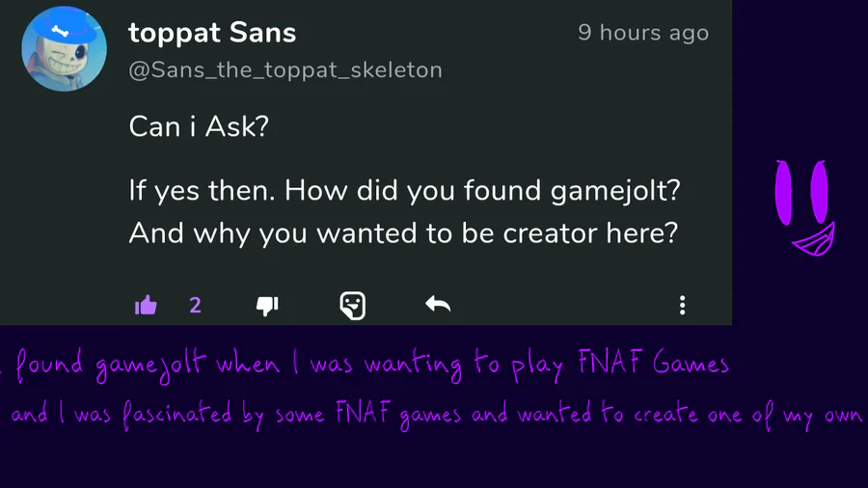Click the word "gamejolt?" in the comment
Screen dimensions: 868x488
click(615, 190)
